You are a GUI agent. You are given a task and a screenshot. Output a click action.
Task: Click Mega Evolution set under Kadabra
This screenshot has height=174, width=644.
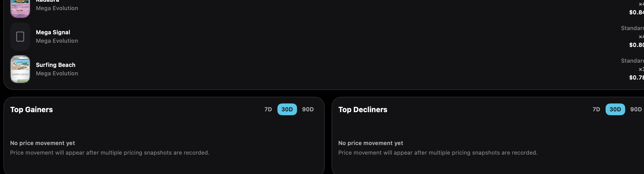57,8
